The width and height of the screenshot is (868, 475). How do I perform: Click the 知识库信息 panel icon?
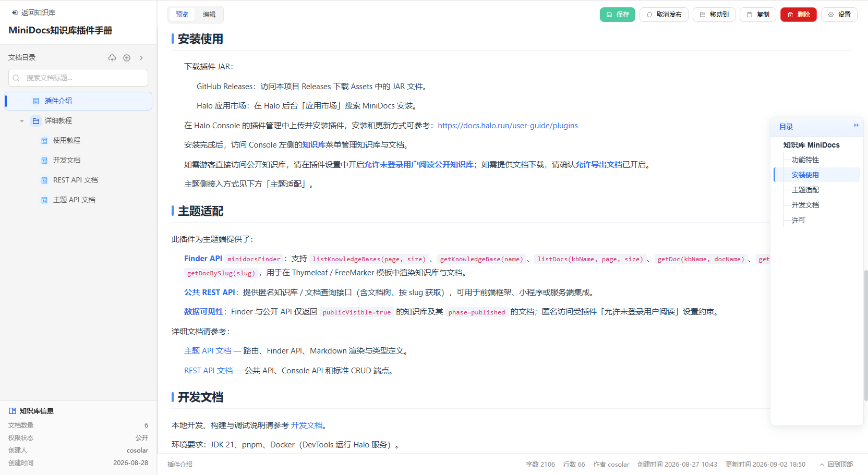[13, 411]
